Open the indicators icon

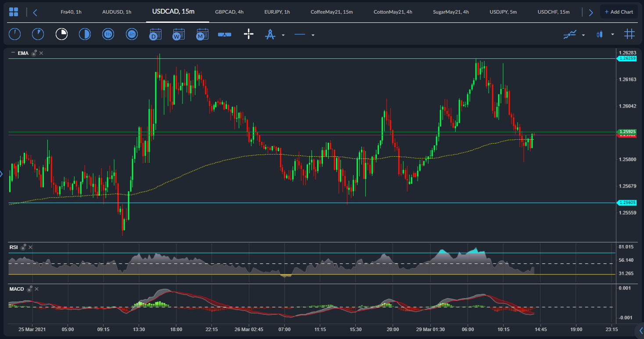pyautogui.click(x=570, y=34)
